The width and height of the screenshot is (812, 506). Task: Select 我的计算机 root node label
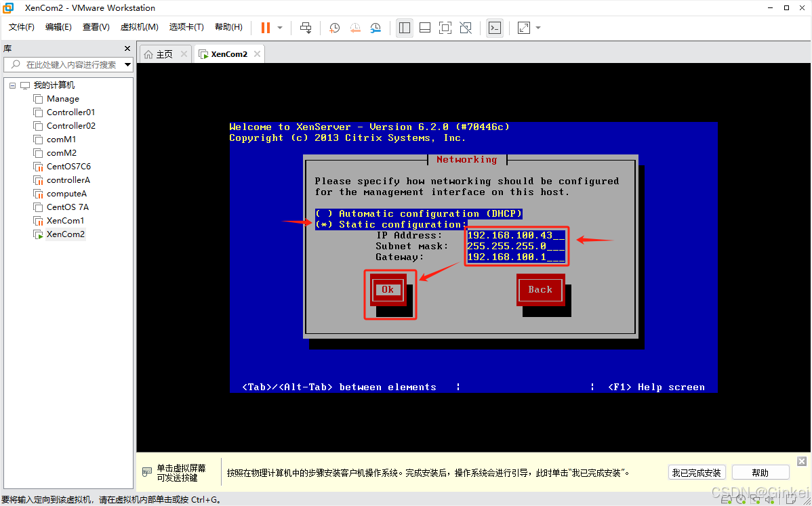[54, 85]
